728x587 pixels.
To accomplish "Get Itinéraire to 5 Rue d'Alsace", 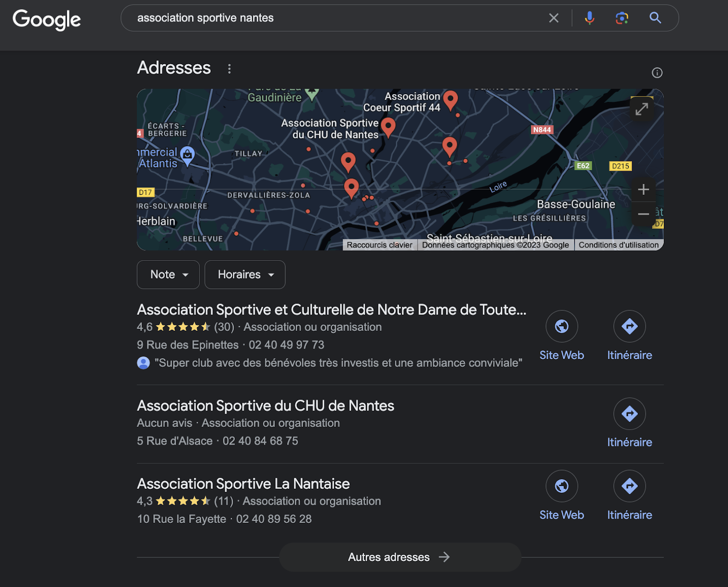I will (630, 423).
